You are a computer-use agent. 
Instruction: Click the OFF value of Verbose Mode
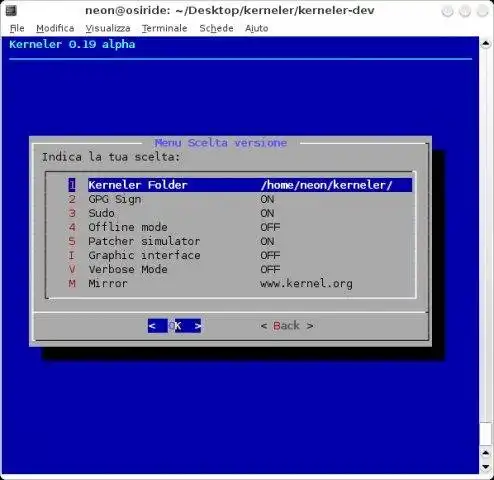(270, 269)
